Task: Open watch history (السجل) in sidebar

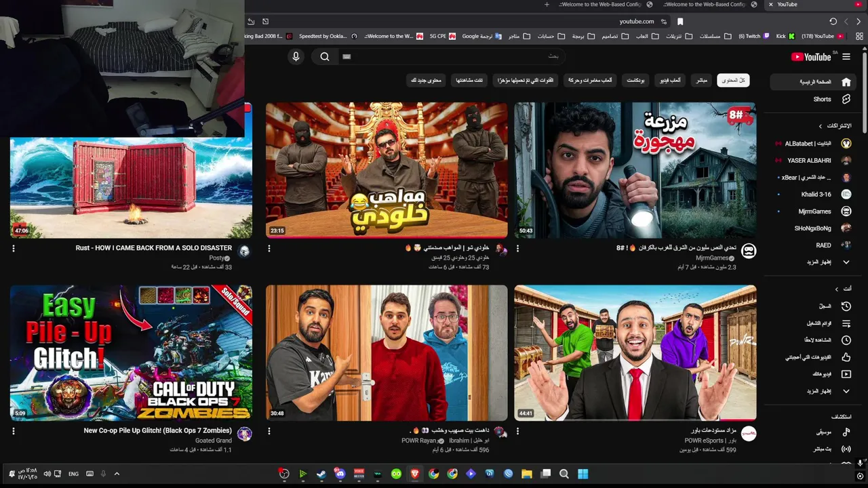Action: point(812,306)
